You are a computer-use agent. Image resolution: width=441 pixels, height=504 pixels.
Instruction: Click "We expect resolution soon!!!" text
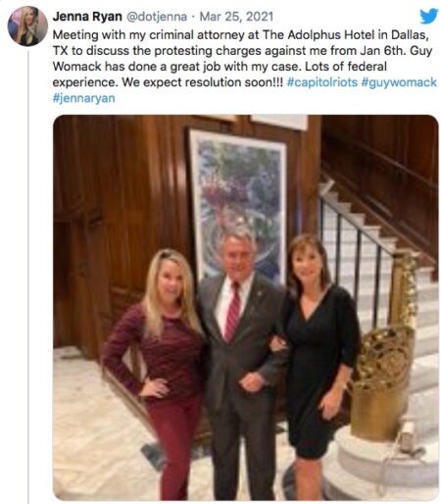pyautogui.click(x=203, y=82)
